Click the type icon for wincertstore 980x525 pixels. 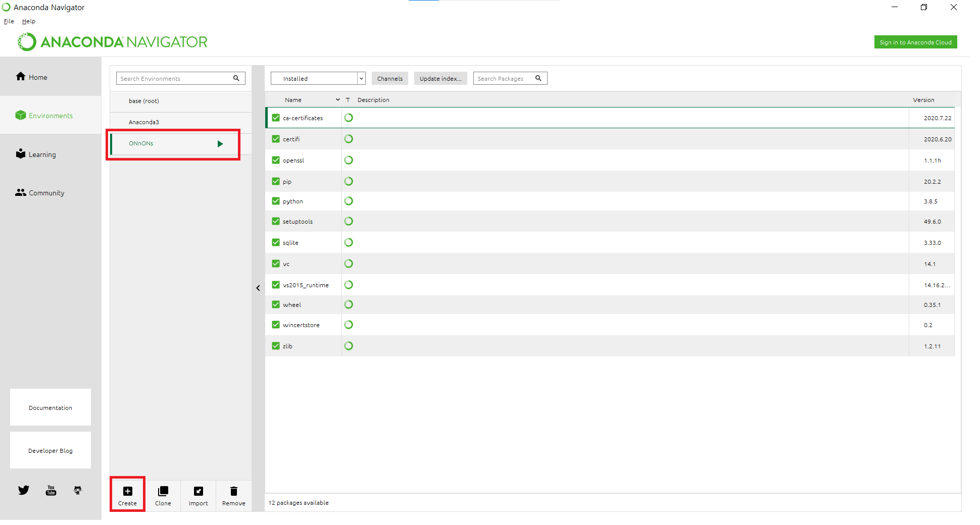(349, 325)
